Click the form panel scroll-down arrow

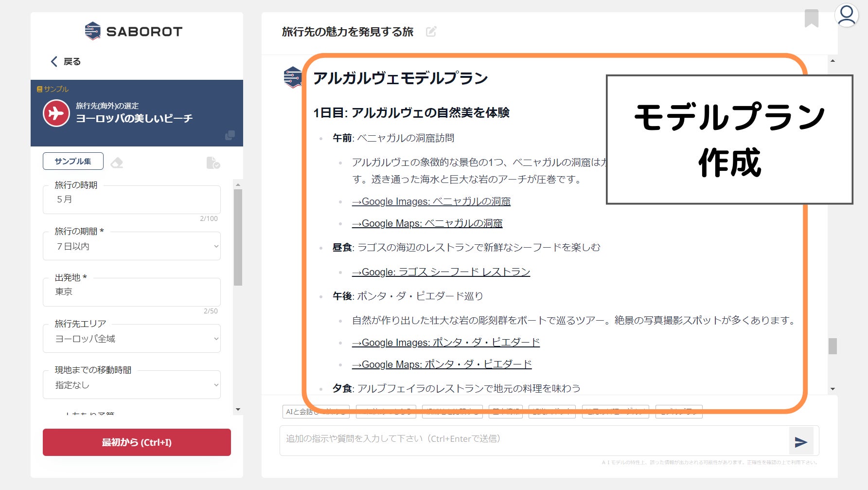coord(238,410)
